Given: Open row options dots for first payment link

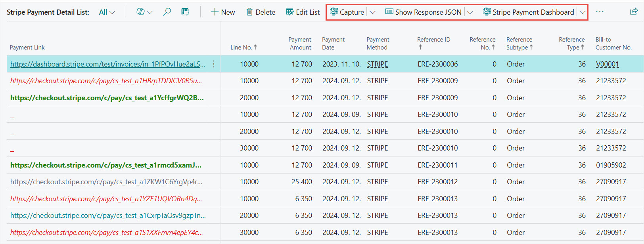Looking at the screenshot, I should pos(214,64).
